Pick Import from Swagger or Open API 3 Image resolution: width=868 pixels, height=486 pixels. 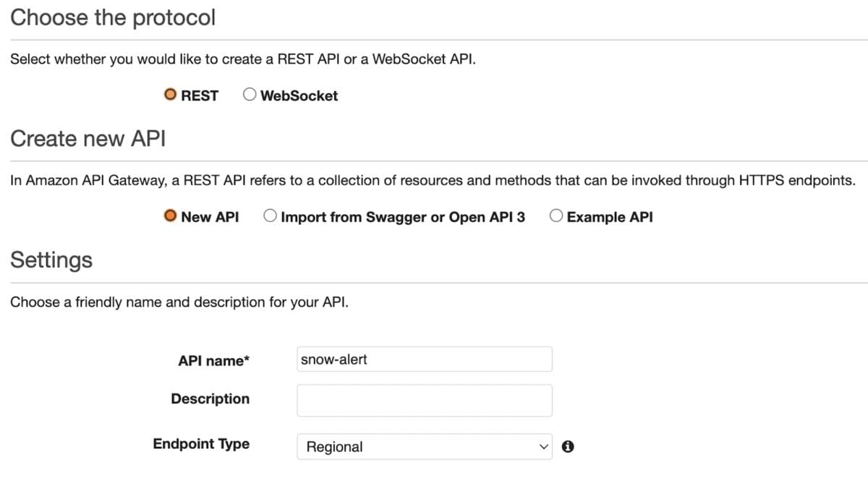pyautogui.click(x=270, y=215)
